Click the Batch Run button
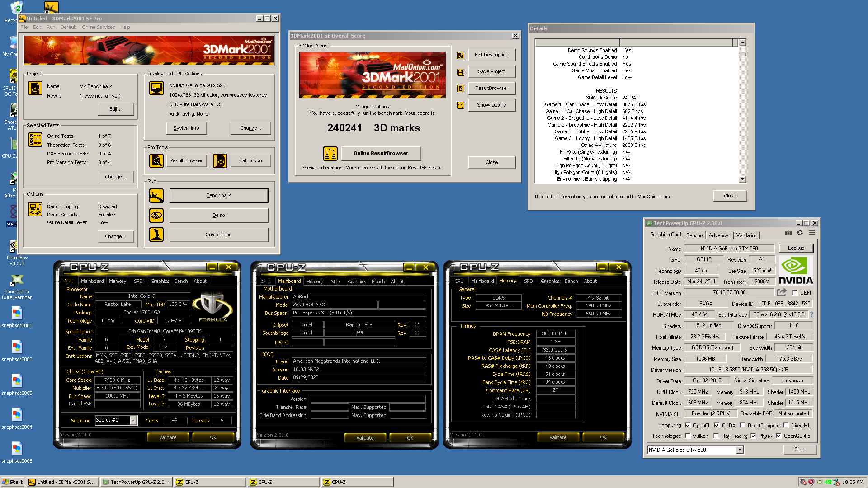The width and height of the screenshot is (868, 488). click(x=250, y=161)
